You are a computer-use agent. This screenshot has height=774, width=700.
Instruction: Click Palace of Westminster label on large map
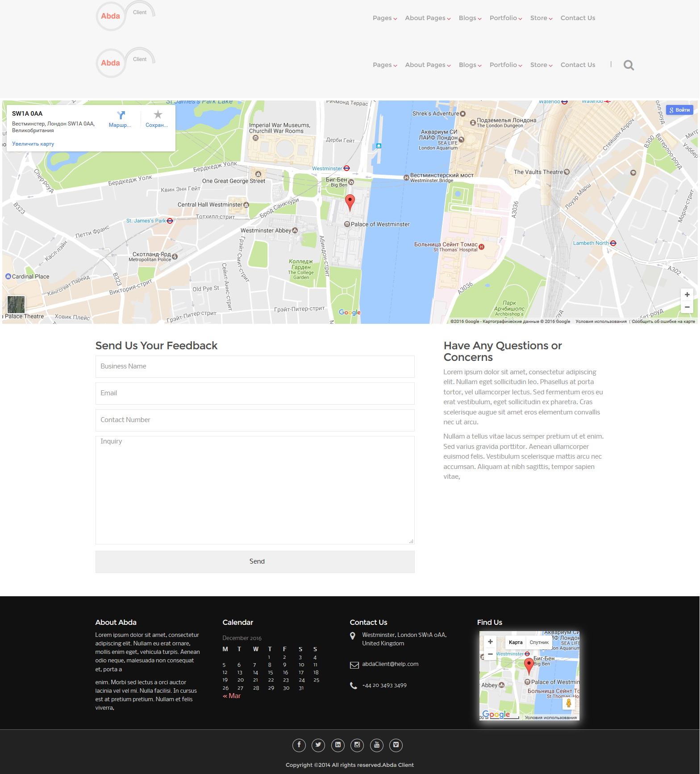[x=380, y=224]
